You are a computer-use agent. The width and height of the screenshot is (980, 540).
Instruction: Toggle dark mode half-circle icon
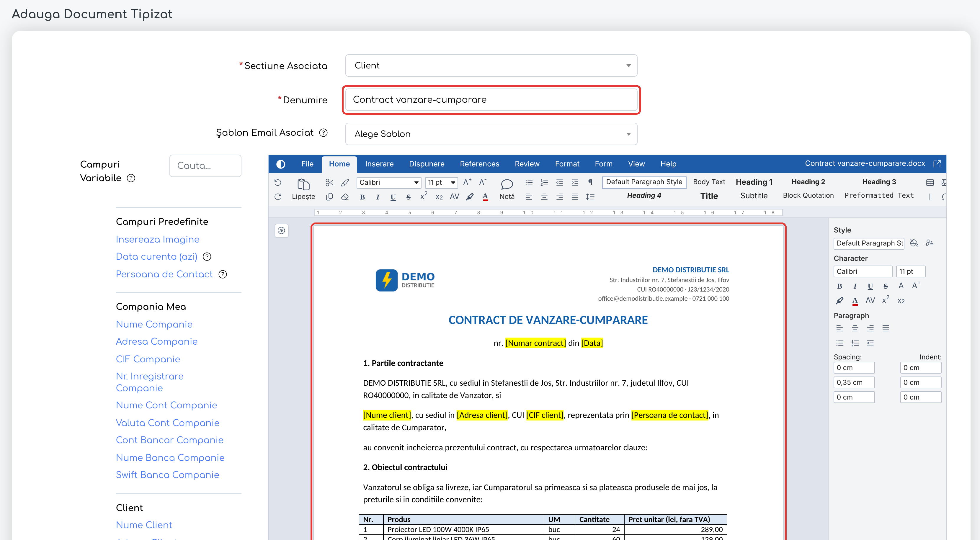(x=281, y=164)
